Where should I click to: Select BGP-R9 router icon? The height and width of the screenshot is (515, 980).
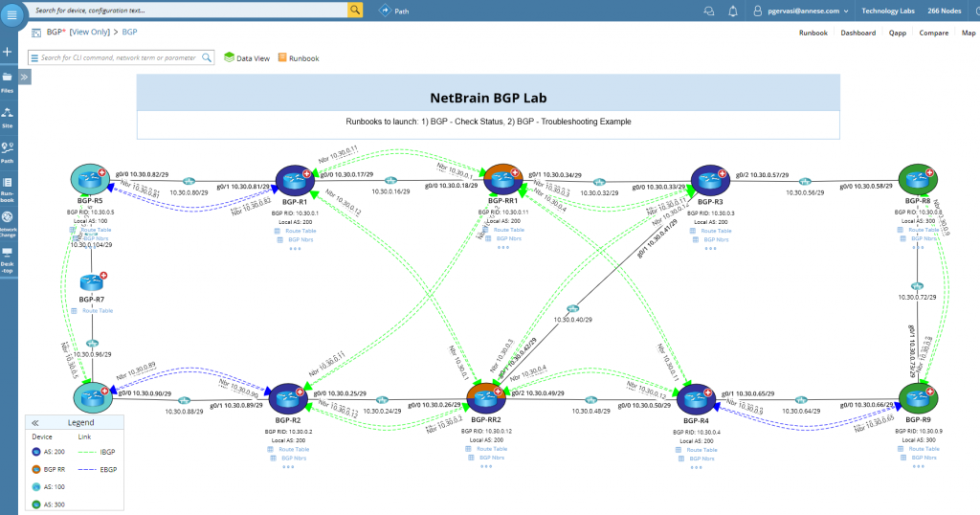click(918, 399)
